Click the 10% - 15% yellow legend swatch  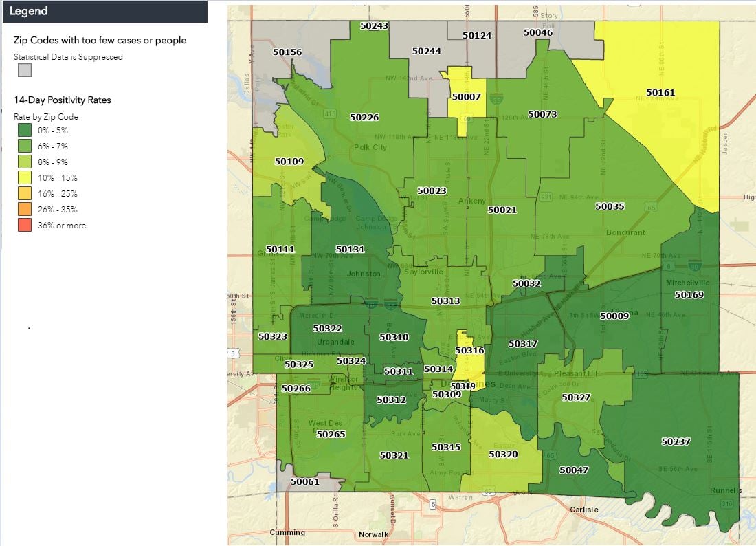click(25, 177)
